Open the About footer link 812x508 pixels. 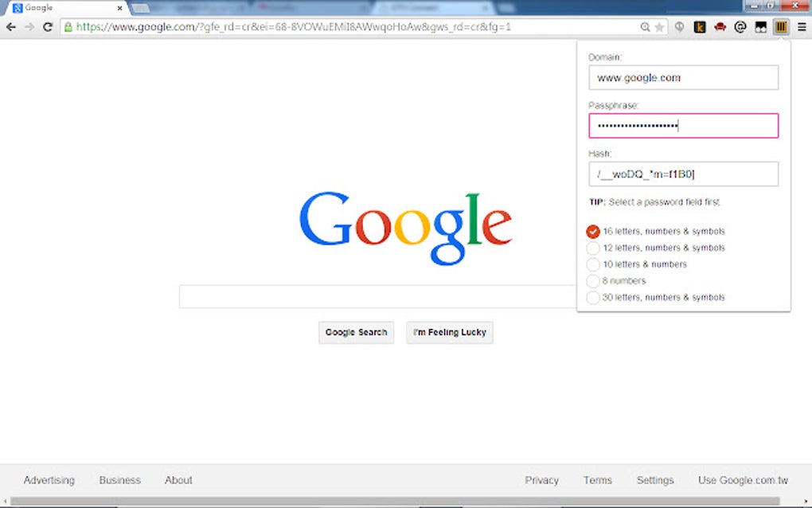pyautogui.click(x=178, y=481)
